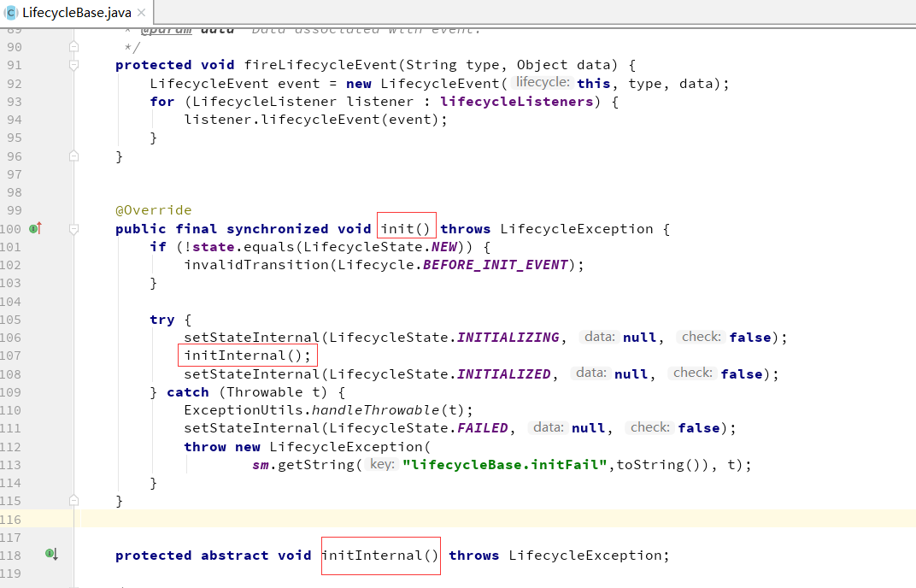Click the abstract keyword on line 118
The width and height of the screenshot is (916, 588).
pyautogui.click(x=235, y=556)
